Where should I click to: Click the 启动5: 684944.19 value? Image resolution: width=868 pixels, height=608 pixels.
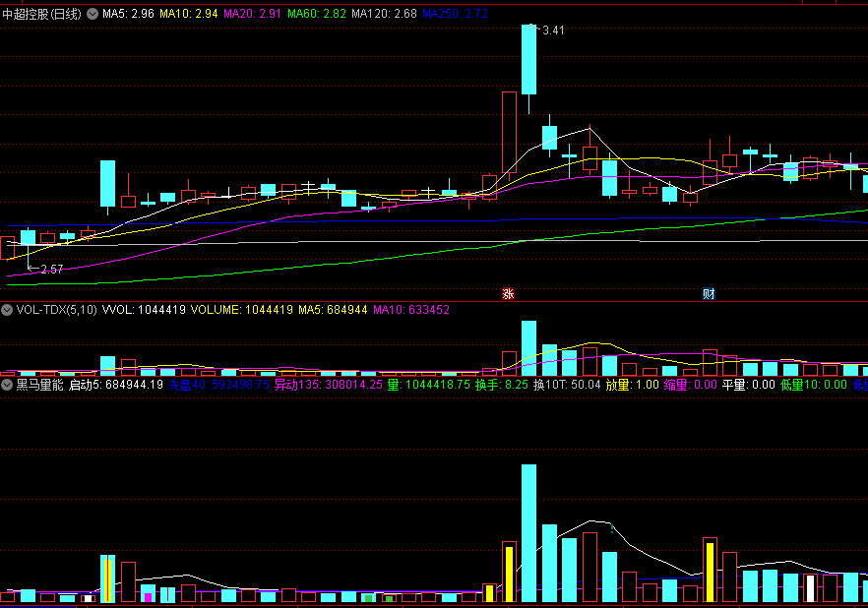[116, 385]
